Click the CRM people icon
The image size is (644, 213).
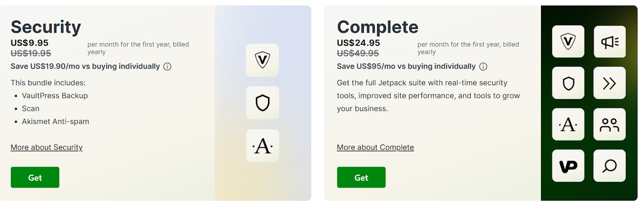609,124
